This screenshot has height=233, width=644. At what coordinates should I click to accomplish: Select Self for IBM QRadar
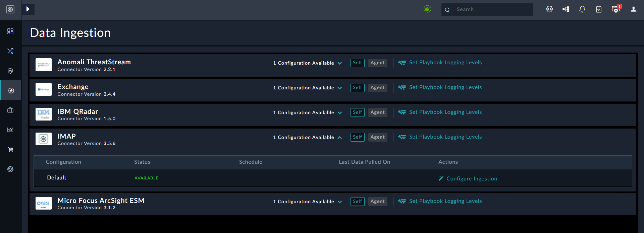tap(358, 112)
